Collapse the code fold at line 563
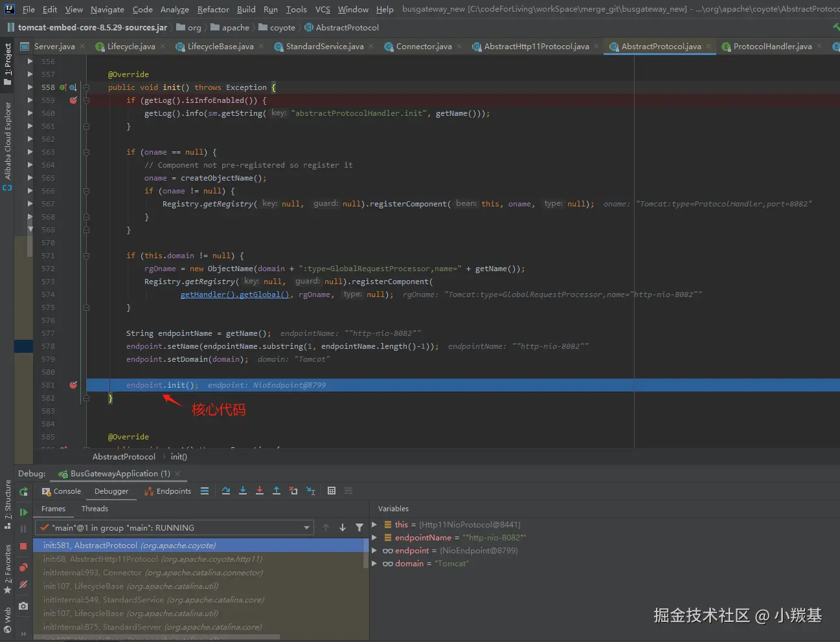Screen dimensions: 840x642 pyautogui.click(x=86, y=152)
